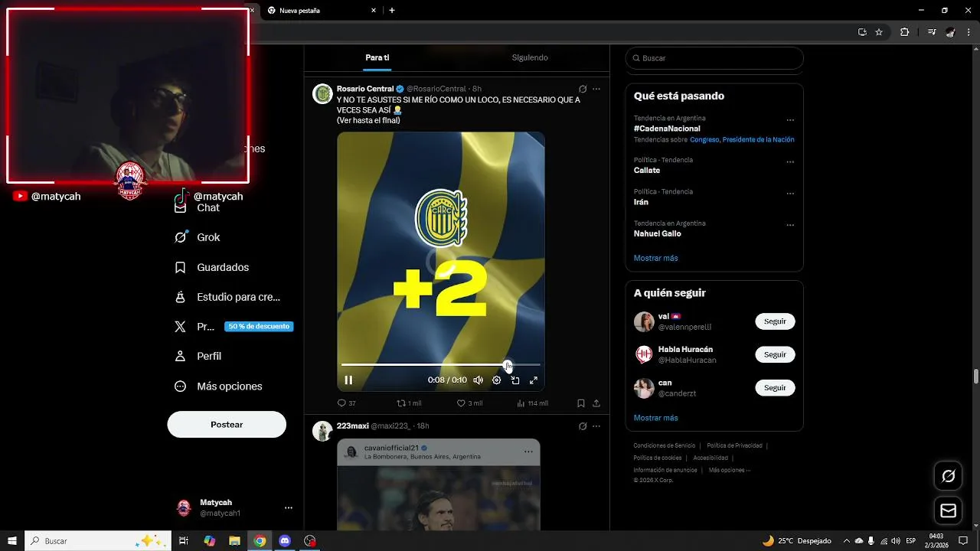
Task: Open more options on Rosario Central post
Action: coord(596,89)
